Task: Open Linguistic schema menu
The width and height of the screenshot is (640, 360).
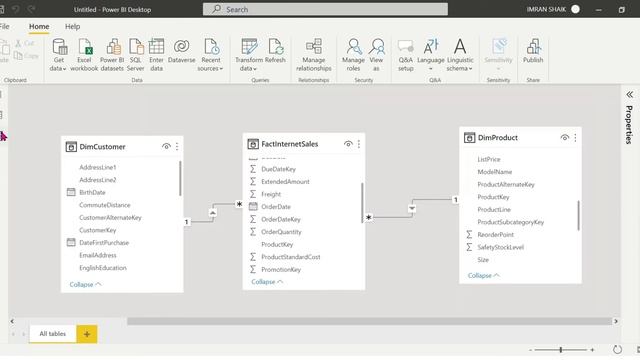Action: (x=460, y=55)
